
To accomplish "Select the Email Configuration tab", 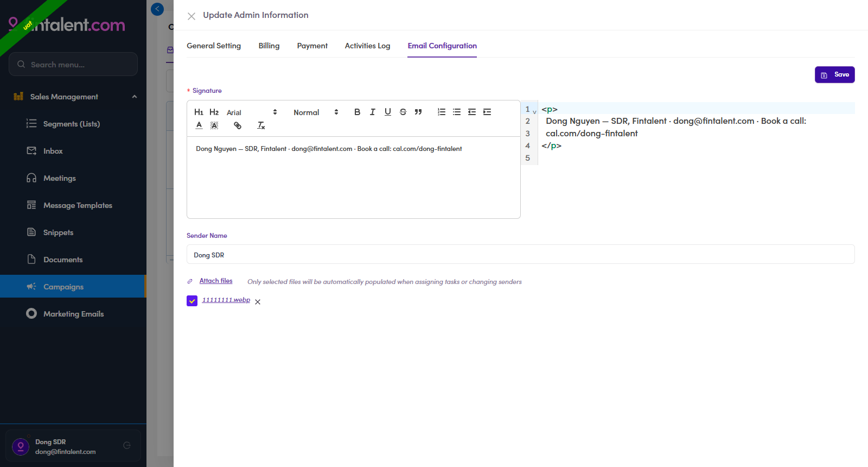I will 442,46.
